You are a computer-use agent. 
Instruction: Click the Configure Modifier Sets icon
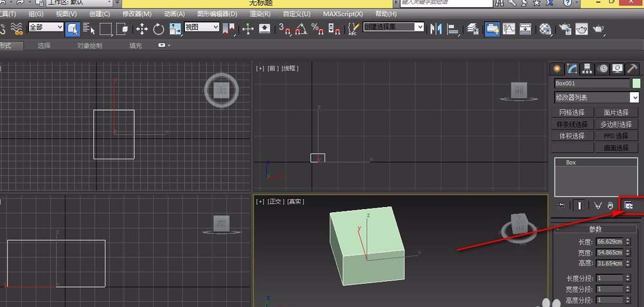pos(629,205)
